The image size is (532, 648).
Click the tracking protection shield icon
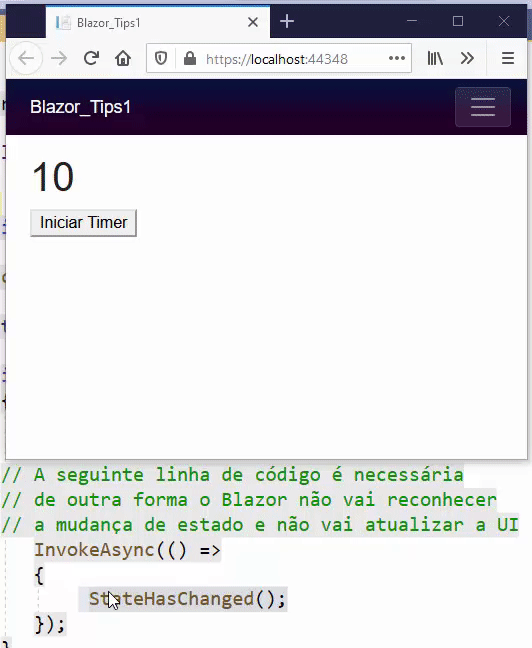[161, 58]
